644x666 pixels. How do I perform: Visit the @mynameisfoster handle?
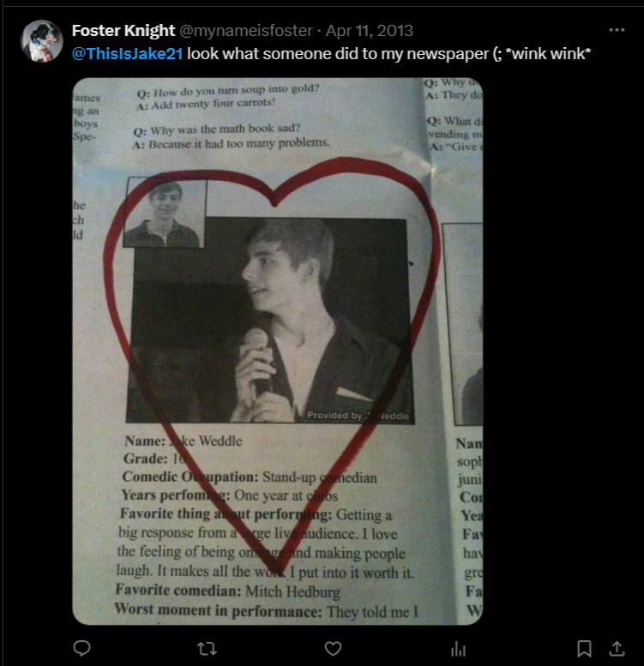click(246, 31)
